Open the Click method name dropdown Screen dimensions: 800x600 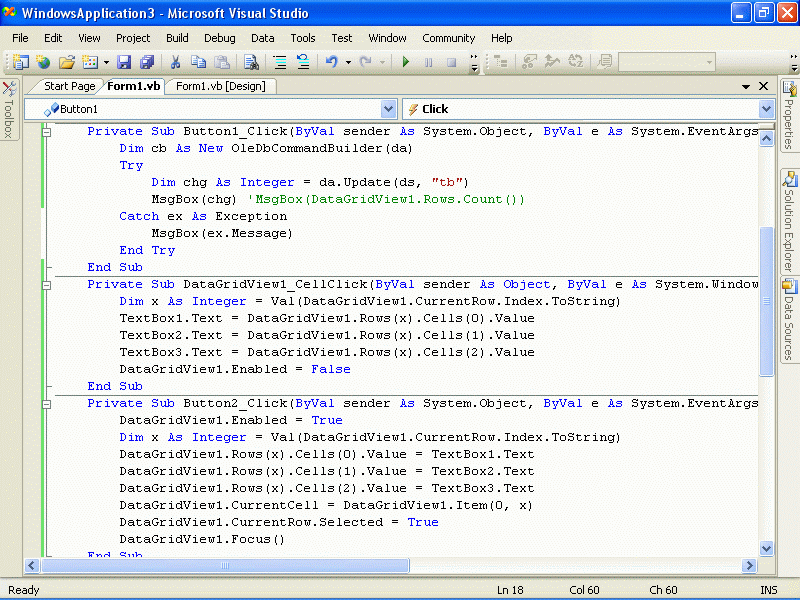[x=766, y=109]
